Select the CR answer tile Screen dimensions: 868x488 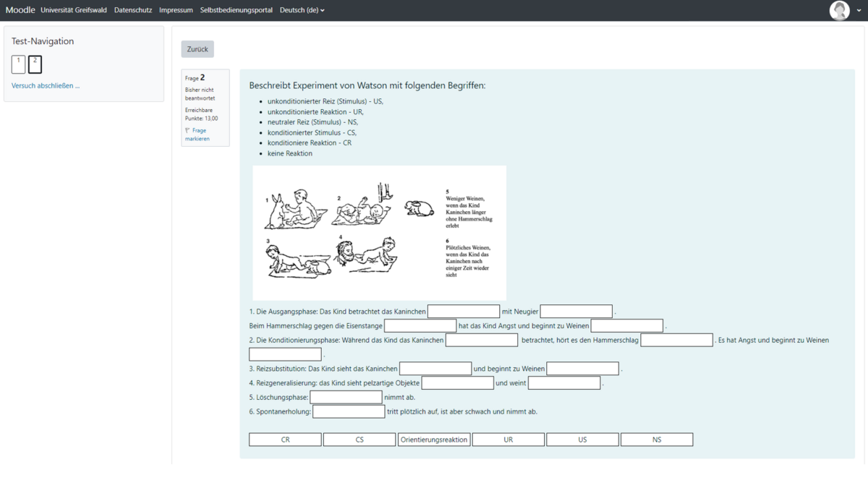point(285,440)
